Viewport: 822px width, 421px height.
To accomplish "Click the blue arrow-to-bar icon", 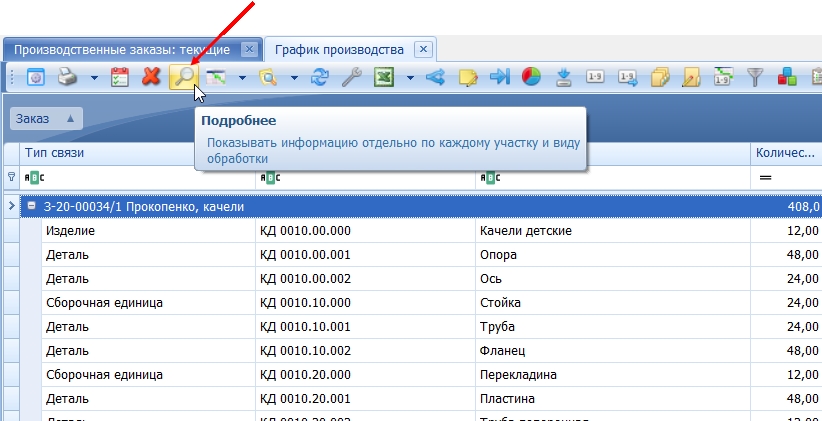I will (500, 78).
